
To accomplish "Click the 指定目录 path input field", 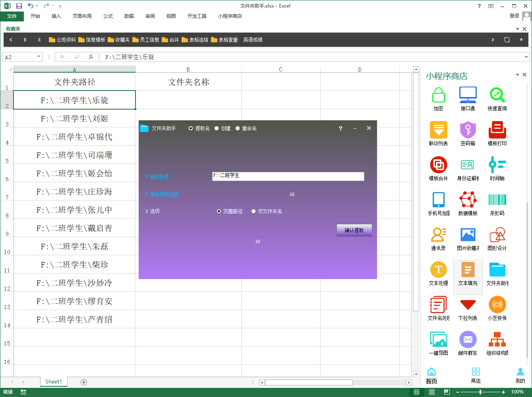I will [x=288, y=176].
